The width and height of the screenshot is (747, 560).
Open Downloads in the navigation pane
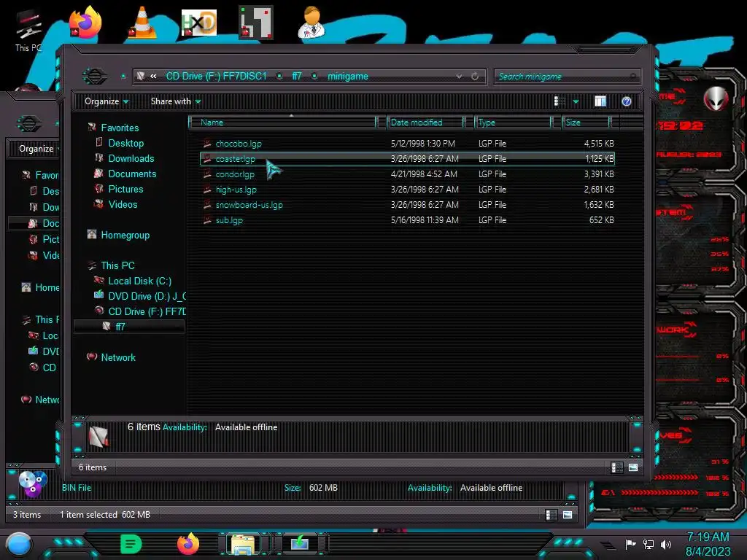131,158
